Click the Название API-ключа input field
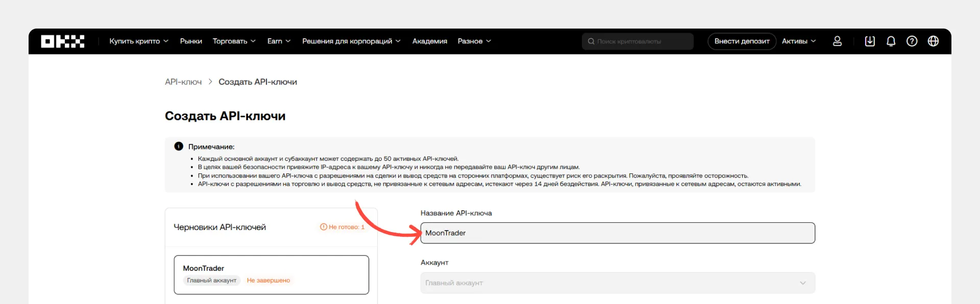980x304 pixels. [617, 233]
